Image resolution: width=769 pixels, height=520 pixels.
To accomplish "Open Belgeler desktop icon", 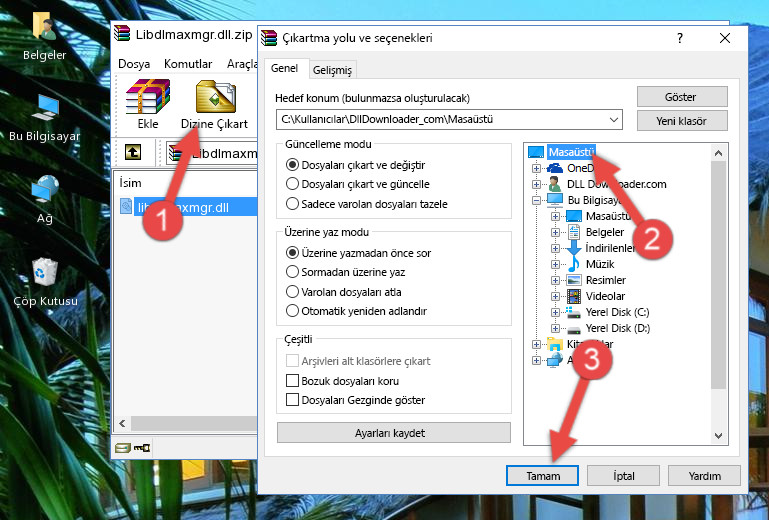I will point(44,36).
